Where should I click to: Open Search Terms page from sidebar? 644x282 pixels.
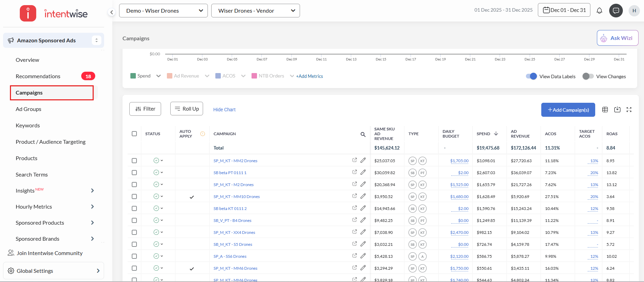click(x=32, y=174)
